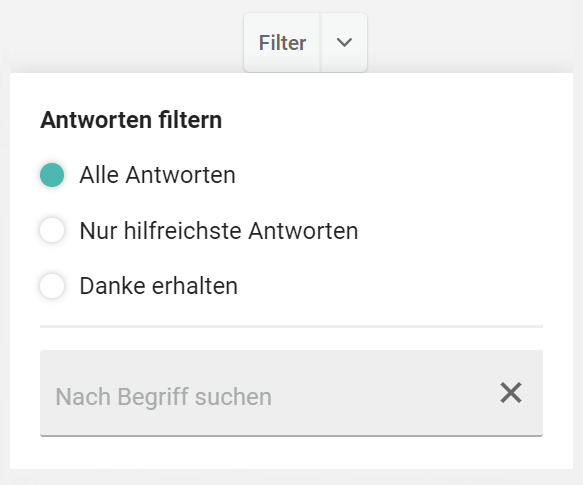Enable filtering by most helpful answers only

point(52,230)
